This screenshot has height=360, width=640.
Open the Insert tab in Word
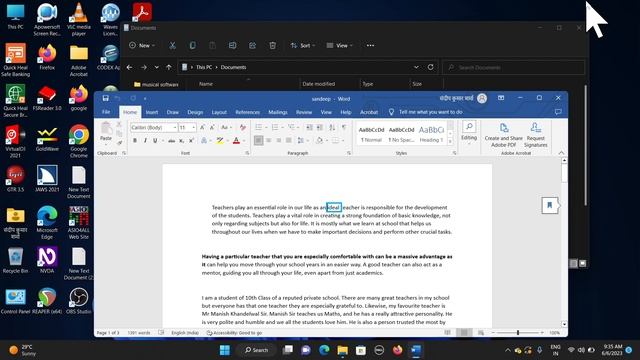click(x=152, y=112)
